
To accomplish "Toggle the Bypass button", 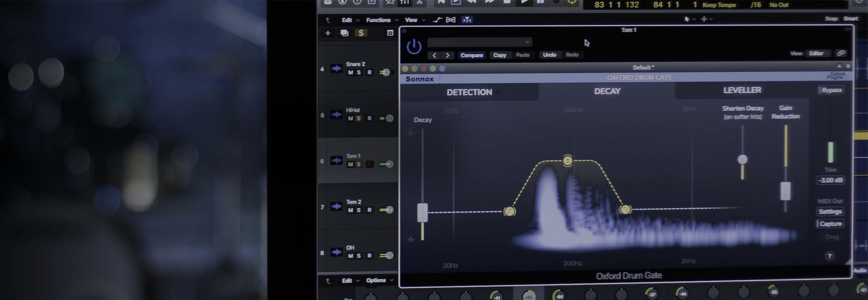I will point(831,90).
